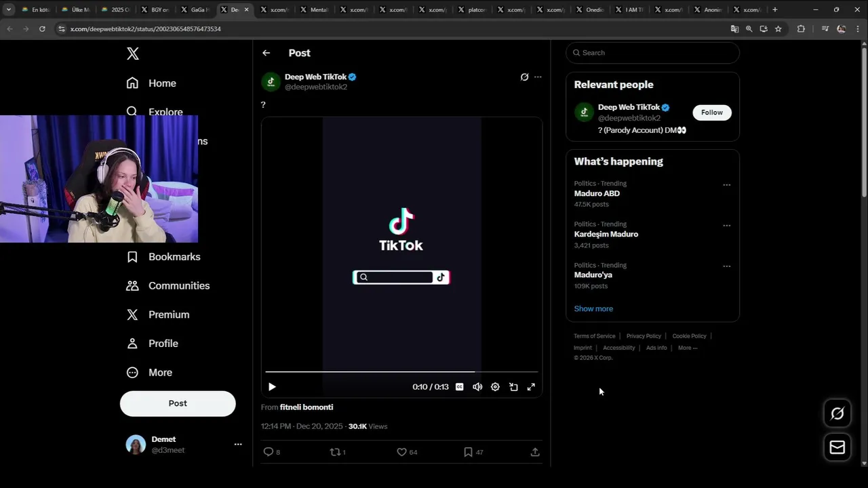Go back using the Post arrow
Viewport: 868px width, 488px height.
click(267, 53)
